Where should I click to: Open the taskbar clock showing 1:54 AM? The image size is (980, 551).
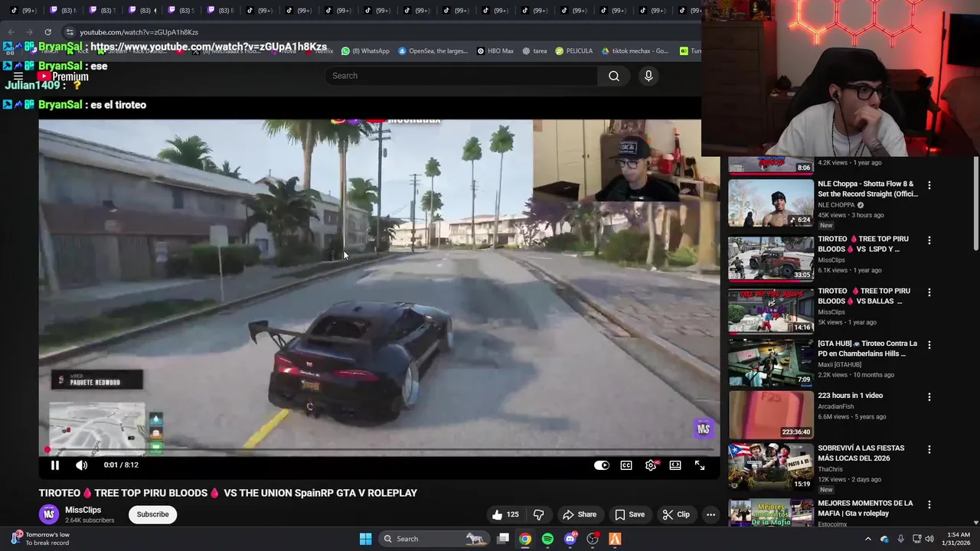[x=956, y=539]
